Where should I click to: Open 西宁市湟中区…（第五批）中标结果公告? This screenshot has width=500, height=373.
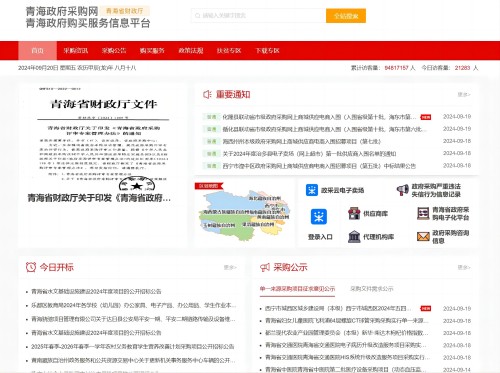(x=319, y=166)
